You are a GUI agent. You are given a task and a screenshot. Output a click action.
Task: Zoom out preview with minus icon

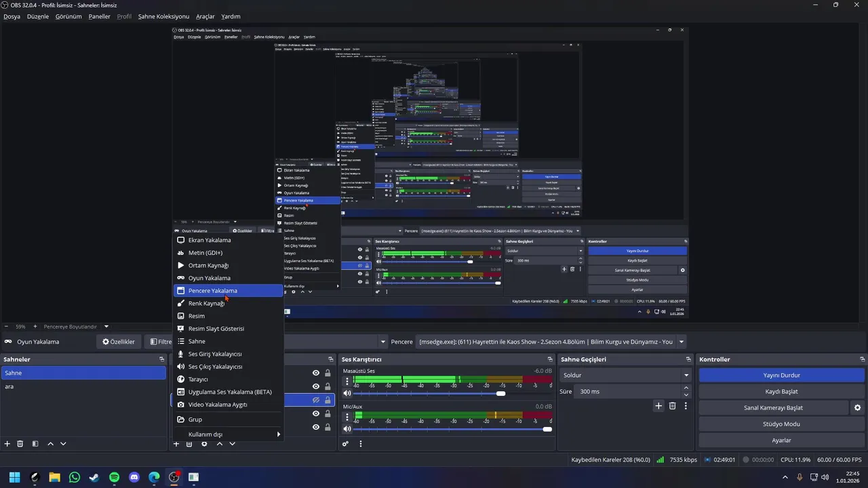6,327
